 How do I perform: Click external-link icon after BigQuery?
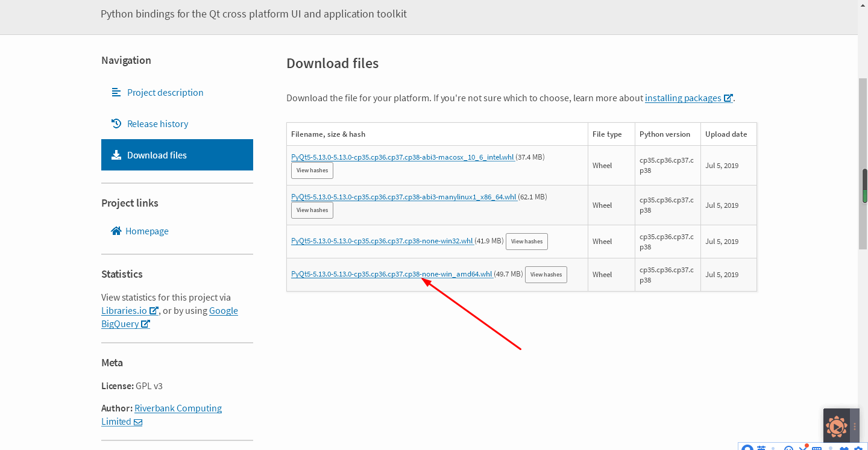click(145, 324)
